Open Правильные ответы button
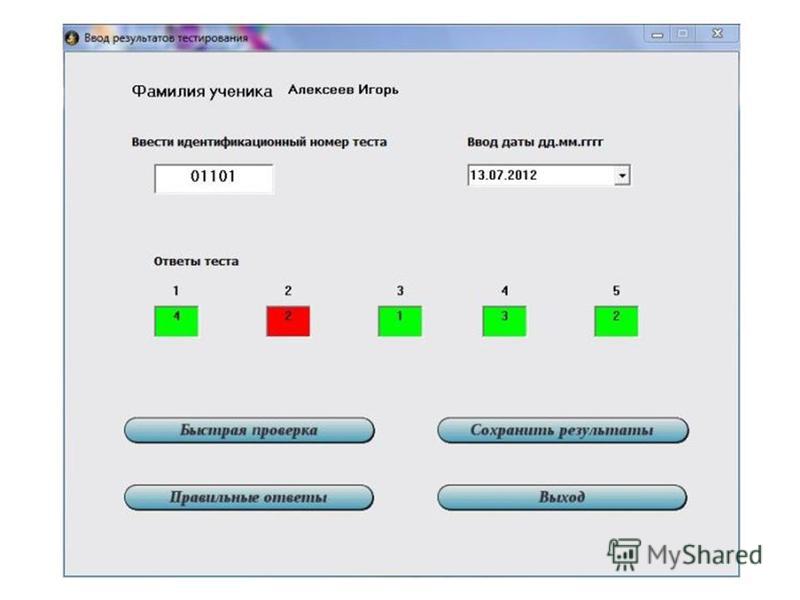 pyautogui.click(x=249, y=497)
